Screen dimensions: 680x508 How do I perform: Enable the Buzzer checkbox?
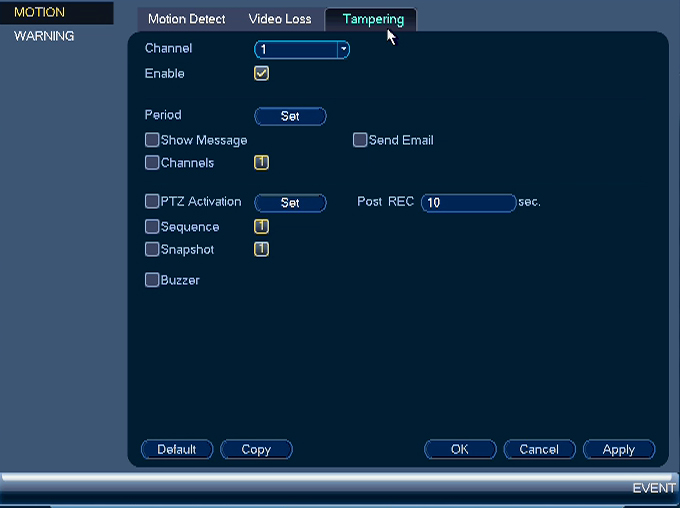[x=152, y=280]
